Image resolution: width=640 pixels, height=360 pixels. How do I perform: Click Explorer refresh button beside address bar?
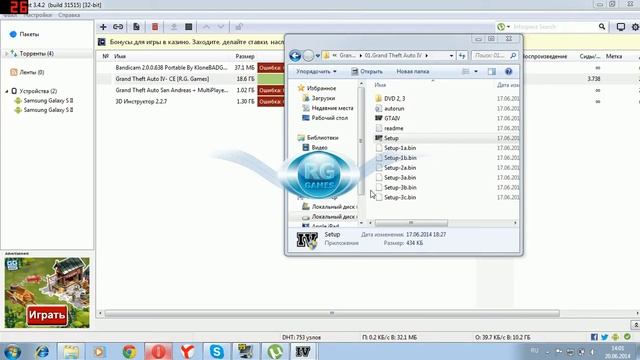[462, 55]
